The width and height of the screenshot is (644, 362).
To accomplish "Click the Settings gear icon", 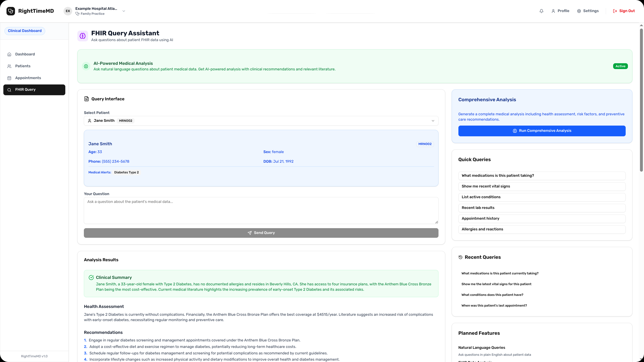I will 579,11.
